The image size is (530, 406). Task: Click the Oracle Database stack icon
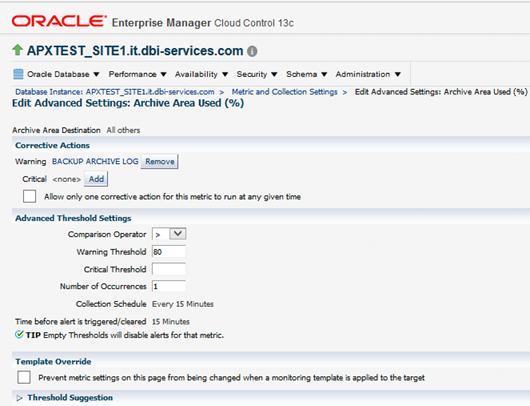pyautogui.click(x=18, y=74)
